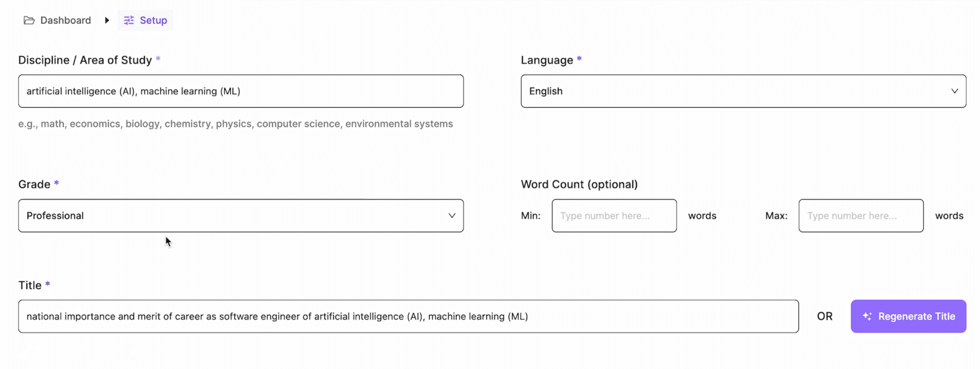Click the breadcrumb arrow separator
Viewport: 980px width, 369px height.
pyautogui.click(x=107, y=20)
